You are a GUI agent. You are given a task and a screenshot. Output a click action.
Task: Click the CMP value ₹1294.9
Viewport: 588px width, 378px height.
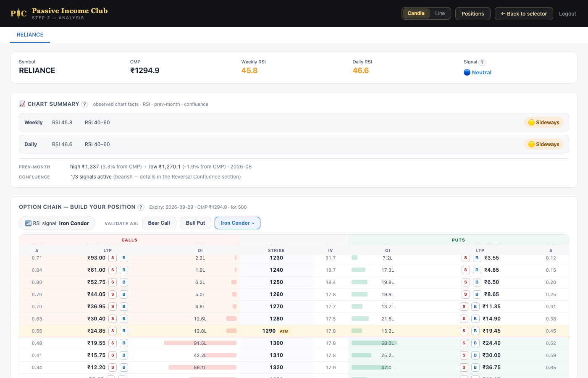[145, 71]
